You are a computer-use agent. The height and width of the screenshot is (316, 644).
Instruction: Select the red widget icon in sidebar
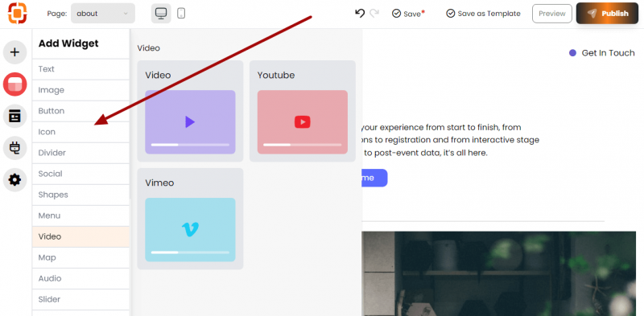14,84
